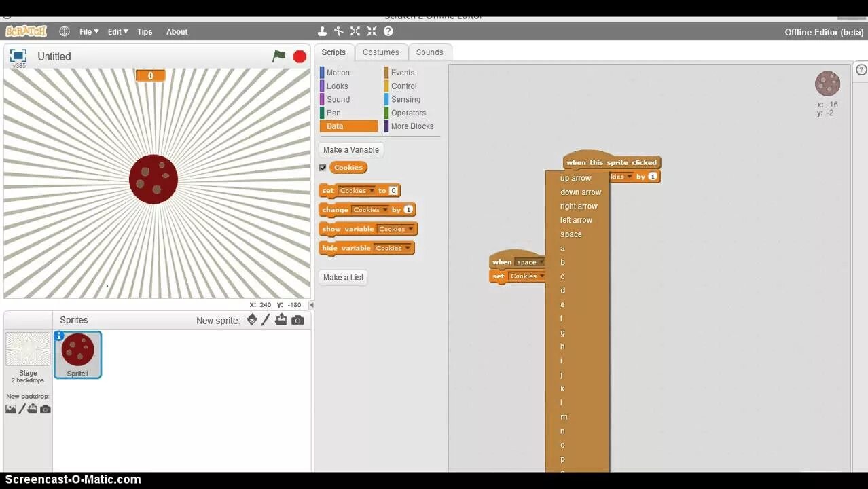This screenshot has width=868, height=489.
Task: Select the Control block category
Action: tap(403, 86)
